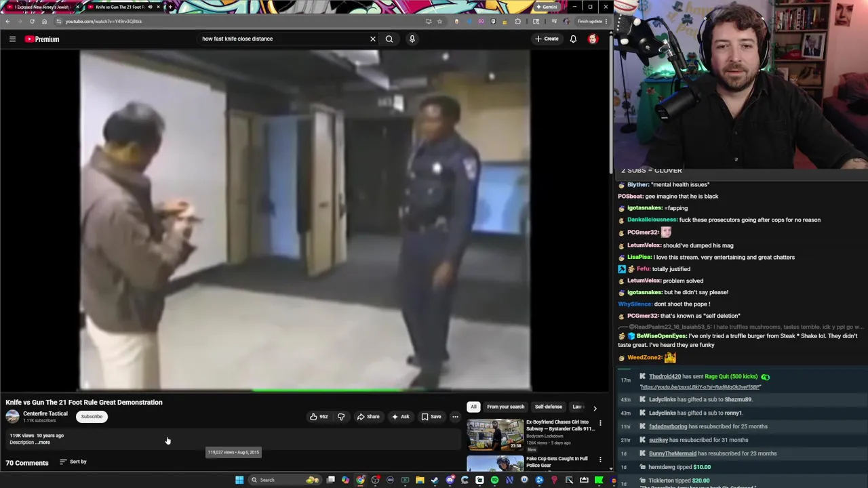Click Ladyclinks gifted sub to Shezmu89
This screenshot has height=488, width=868.
[x=700, y=399]
